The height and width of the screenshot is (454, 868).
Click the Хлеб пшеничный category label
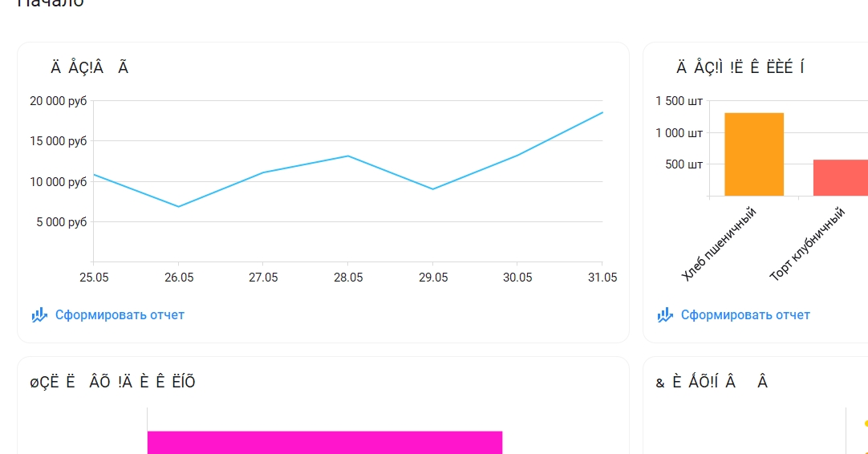tap(719, 244)
